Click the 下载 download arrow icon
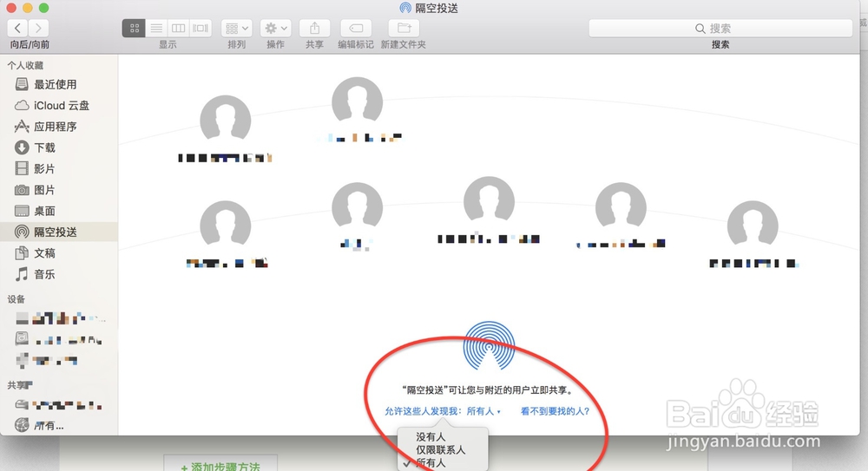The image size is (868, 471). point(22,147)
